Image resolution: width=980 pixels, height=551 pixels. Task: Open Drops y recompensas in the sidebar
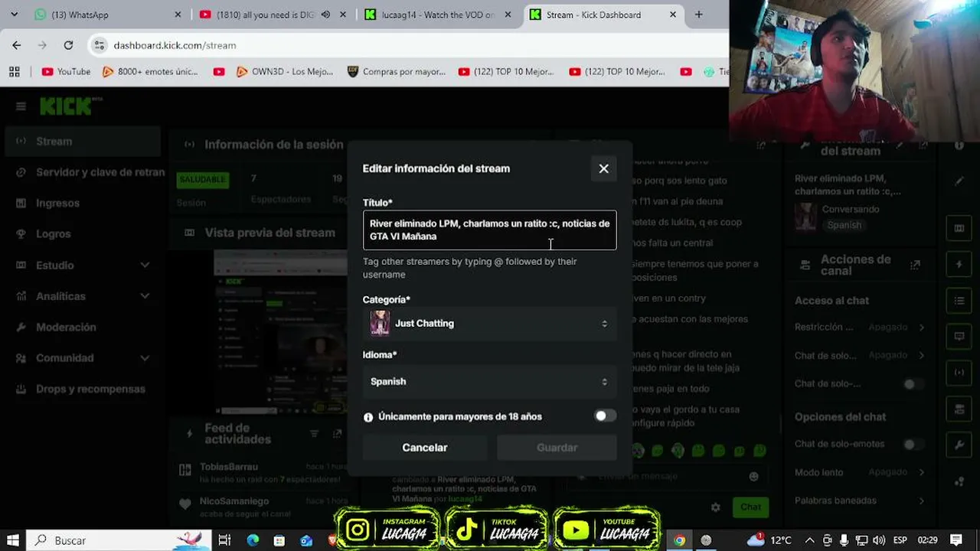83,389
